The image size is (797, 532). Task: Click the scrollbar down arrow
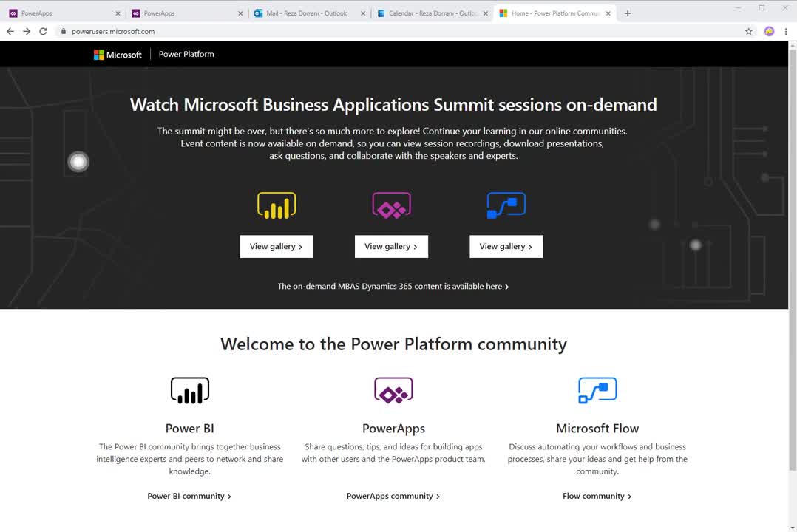pos(793,528)
